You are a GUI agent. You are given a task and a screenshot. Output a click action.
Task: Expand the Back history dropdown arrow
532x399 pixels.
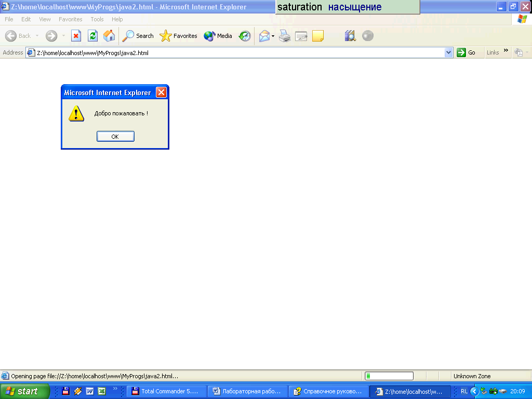pyautogui.click(x=37, y=36)
